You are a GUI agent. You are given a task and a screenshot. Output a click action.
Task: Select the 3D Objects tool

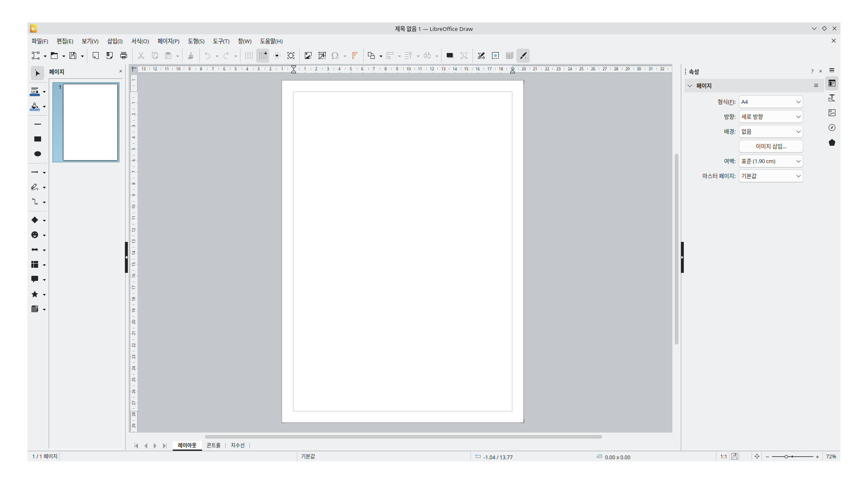tap(35, 309)
